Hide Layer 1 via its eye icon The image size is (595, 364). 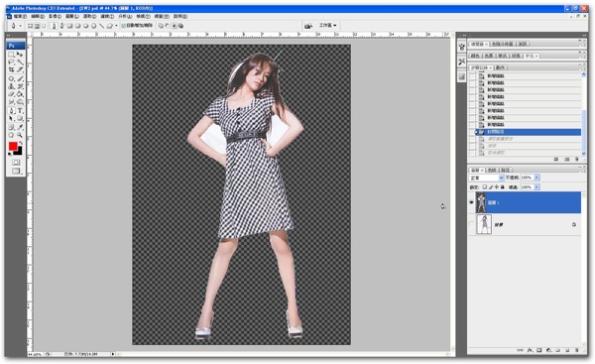click(472, 202)
